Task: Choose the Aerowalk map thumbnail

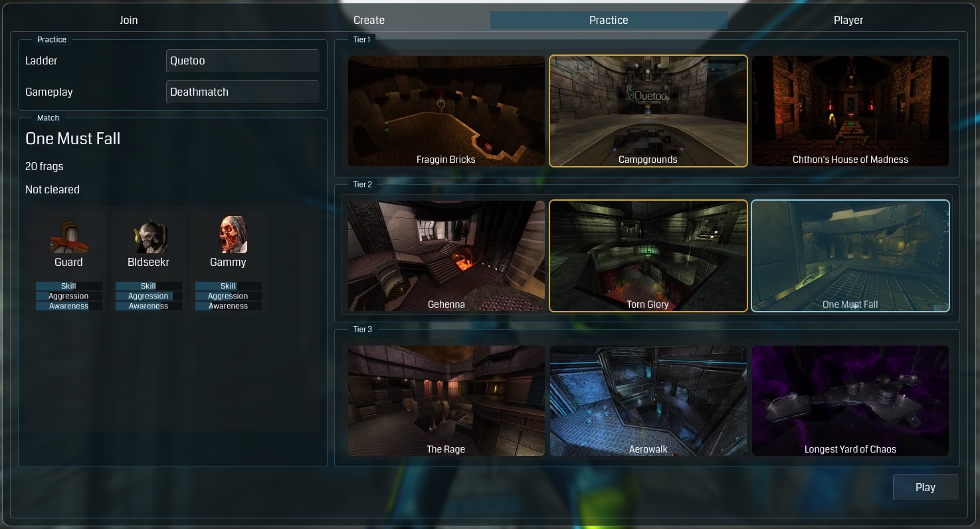Action: tap(648, 401)
